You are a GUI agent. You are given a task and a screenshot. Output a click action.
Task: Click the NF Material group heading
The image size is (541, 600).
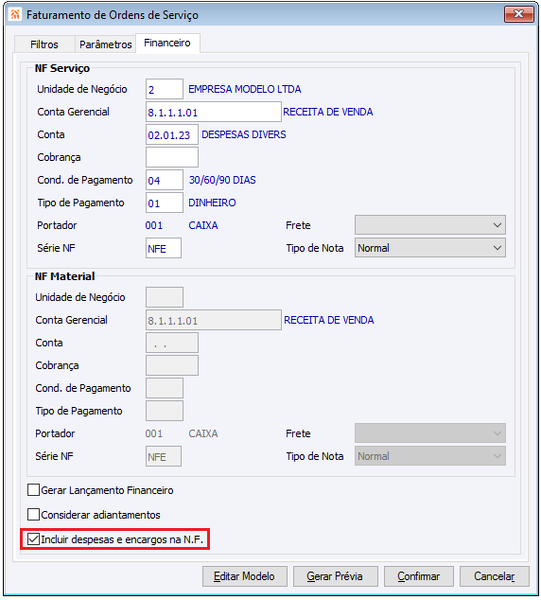[65, 276]
